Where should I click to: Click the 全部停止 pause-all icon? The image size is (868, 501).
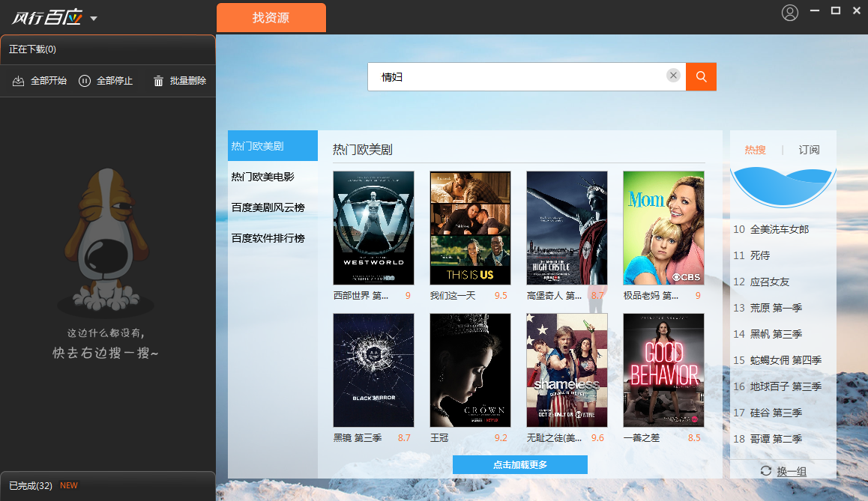[x=84, y=81]
